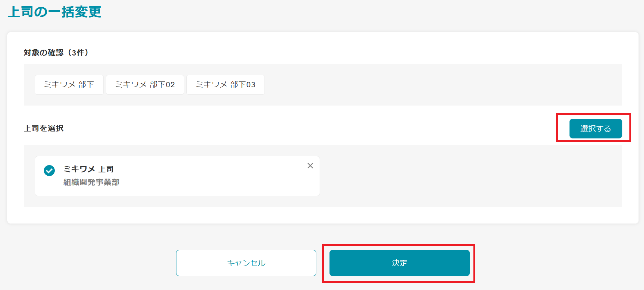Click the 選択する button to pick a supervisor
The width and height of the screenshot is (644, 290).
(x=595, y=129)
